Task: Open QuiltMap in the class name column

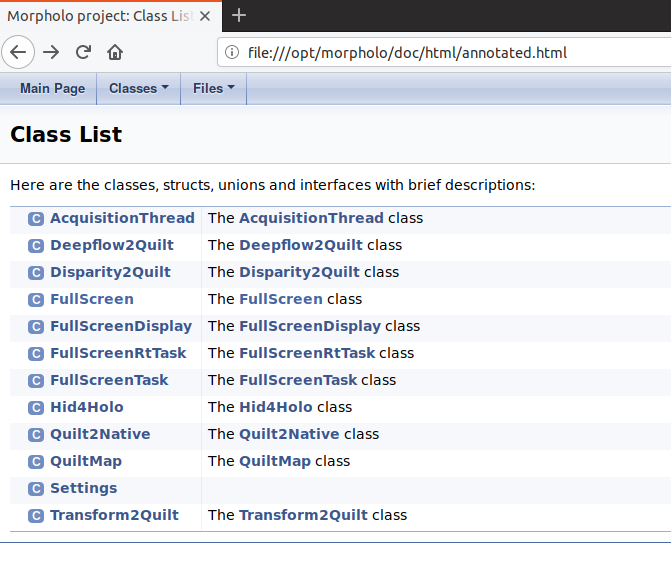Action: pos(86,461)
